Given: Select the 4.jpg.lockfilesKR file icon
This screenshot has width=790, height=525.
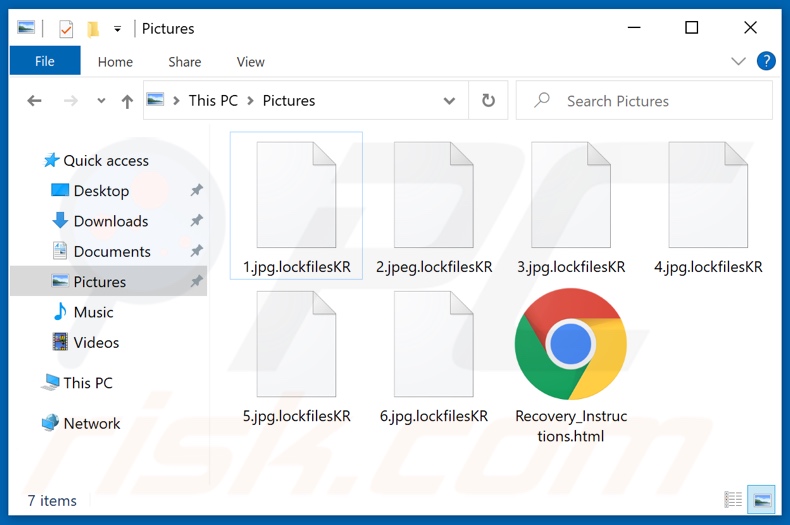Looking at the screenshot, I should pos(708,194).
